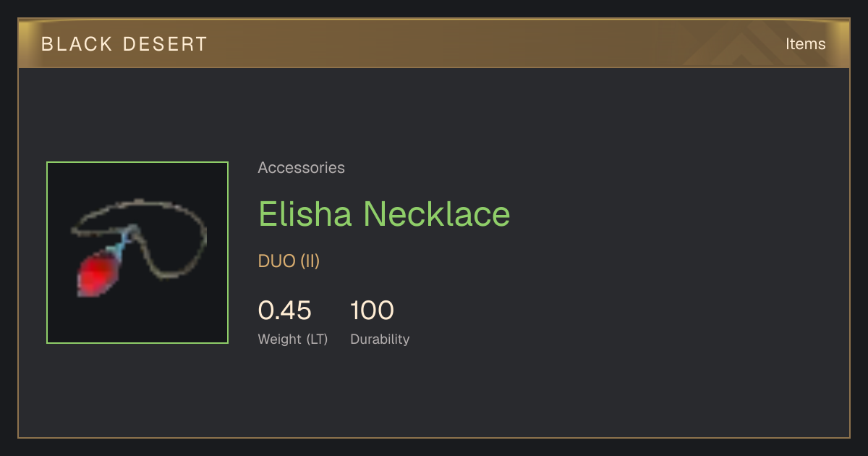Go to BLACK DESERT home title
The height and width of the screenshot is (456, 868).
point(124,44)
